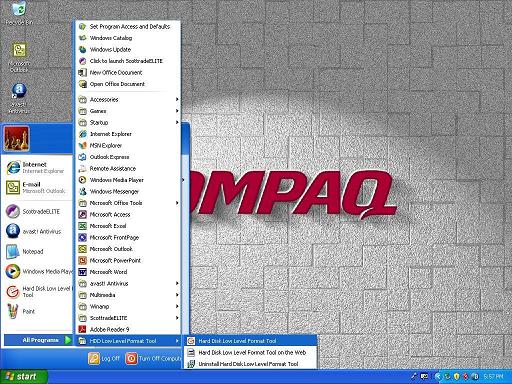Screen dimensions: 512x384
Task: Open pinned E-mail Microsoft Outlook item
Action: 37,188
